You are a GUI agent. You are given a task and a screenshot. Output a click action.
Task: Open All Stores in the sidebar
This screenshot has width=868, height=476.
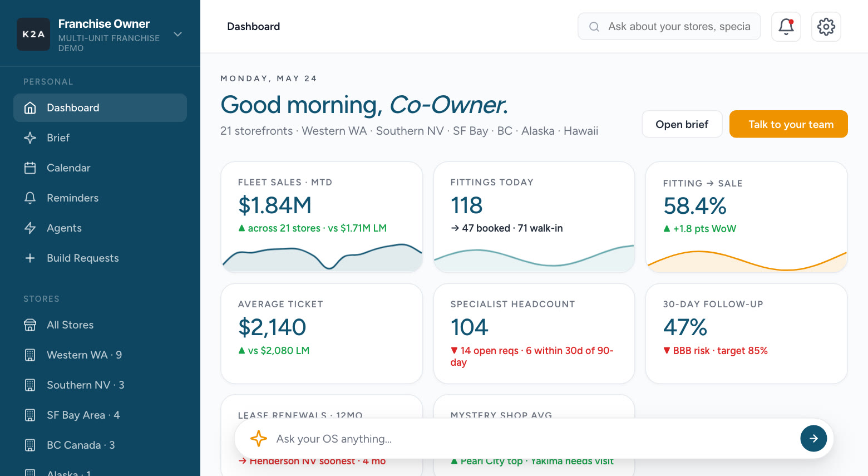[100, 325]
